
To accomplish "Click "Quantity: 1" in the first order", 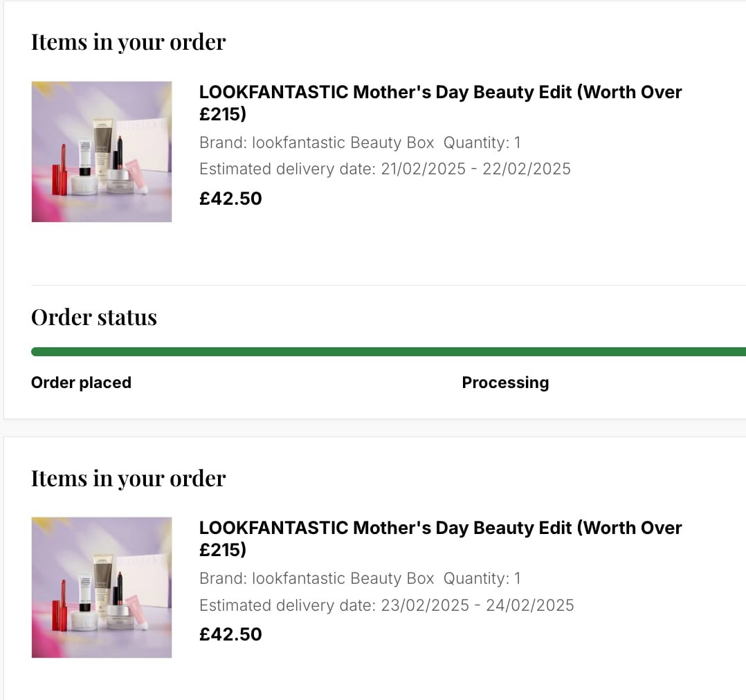I will pyautogui.click(x=482, y=143).
